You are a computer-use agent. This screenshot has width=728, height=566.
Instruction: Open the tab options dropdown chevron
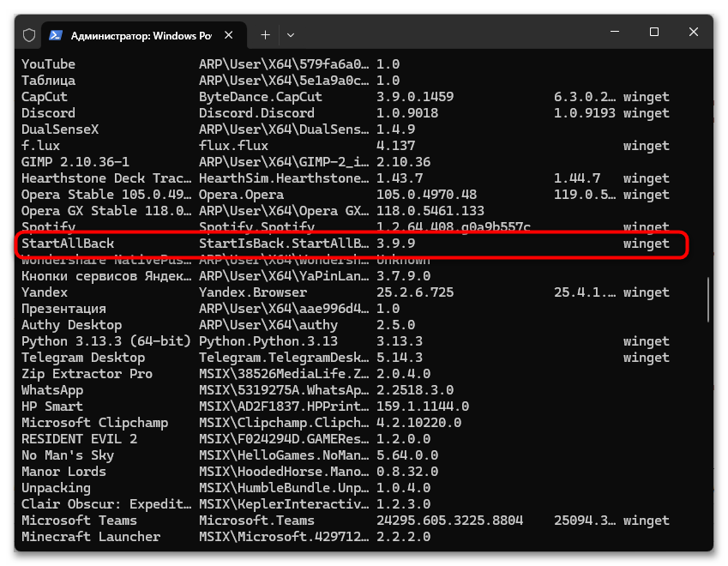coord(291,34)
